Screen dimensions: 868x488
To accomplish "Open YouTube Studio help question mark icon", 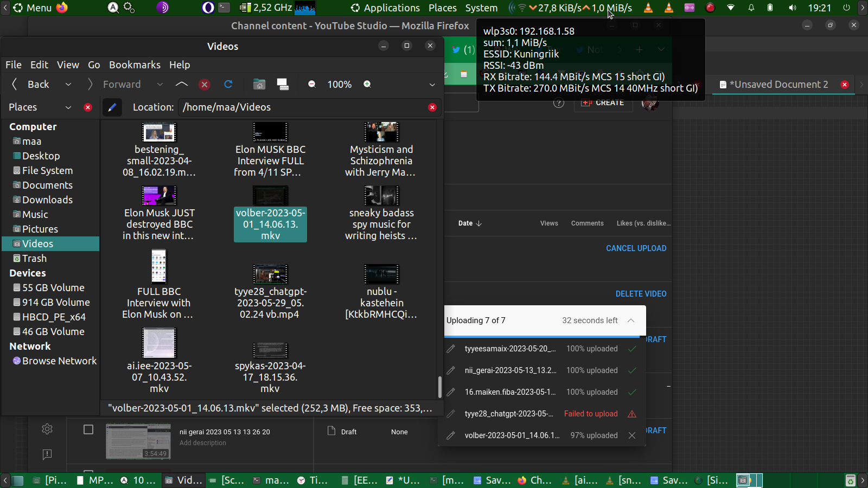I will (559, 103).
